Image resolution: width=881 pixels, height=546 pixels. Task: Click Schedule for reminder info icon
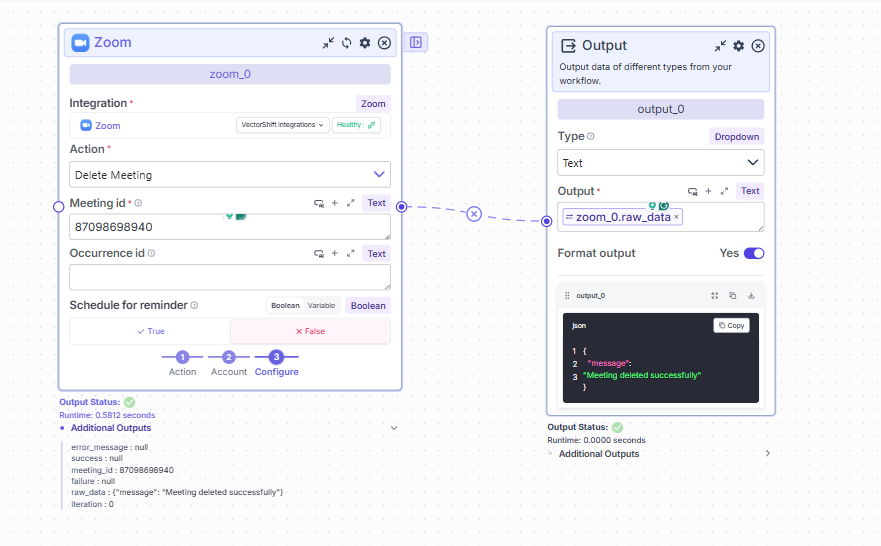click(x=194, y=305)
